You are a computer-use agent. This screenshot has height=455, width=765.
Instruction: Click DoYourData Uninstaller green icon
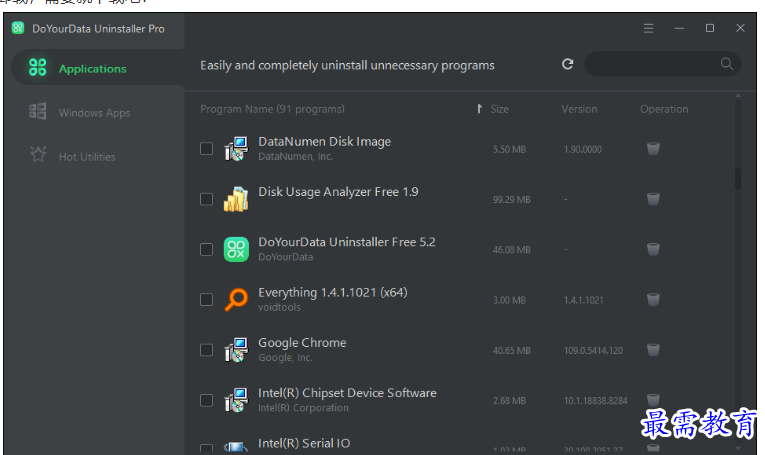pyautogui.click(x=236, y=249)
